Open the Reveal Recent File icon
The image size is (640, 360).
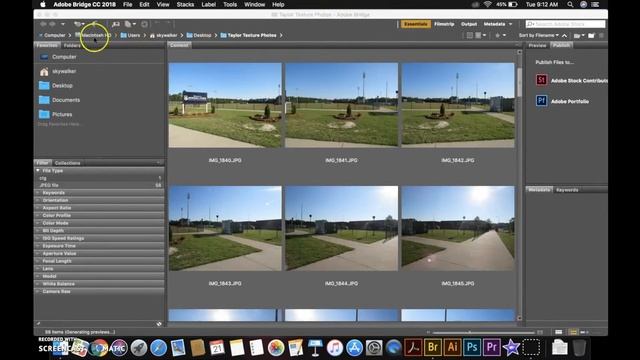point(78,24)
